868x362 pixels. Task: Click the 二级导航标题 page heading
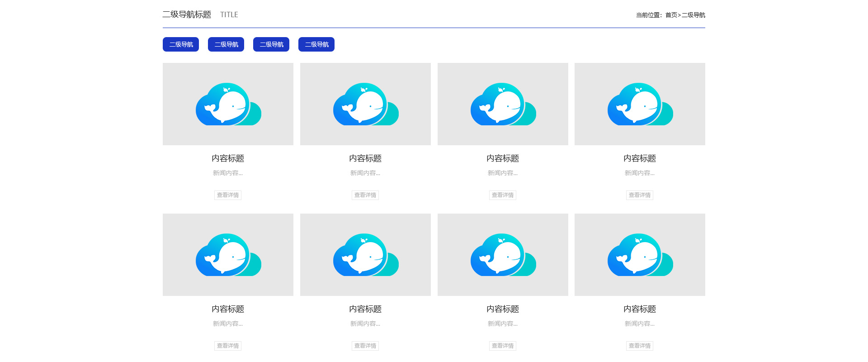click(x=187, y=14)
